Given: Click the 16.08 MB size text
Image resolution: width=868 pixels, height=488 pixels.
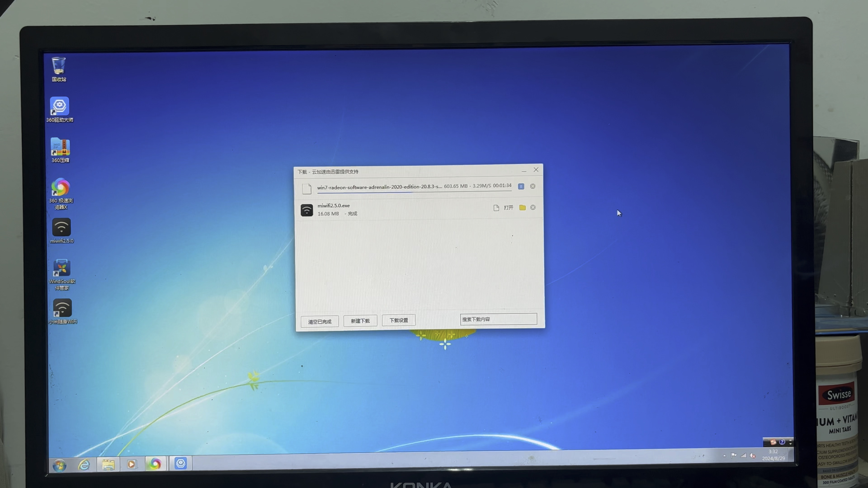Looking at the screenshot, I should coord(328,213).
